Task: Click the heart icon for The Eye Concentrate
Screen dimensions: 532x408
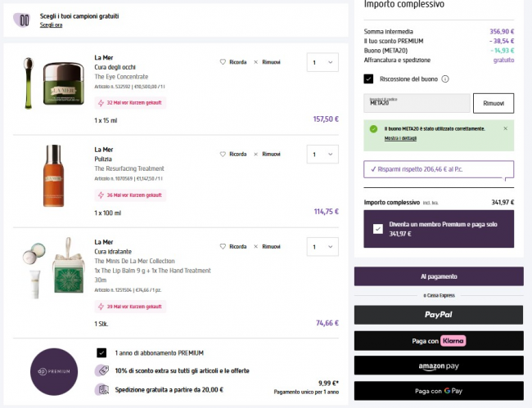Action: [223, 62]
